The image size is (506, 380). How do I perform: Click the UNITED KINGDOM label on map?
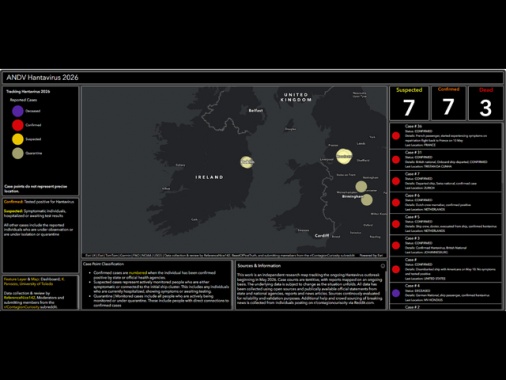coord(296,97)
